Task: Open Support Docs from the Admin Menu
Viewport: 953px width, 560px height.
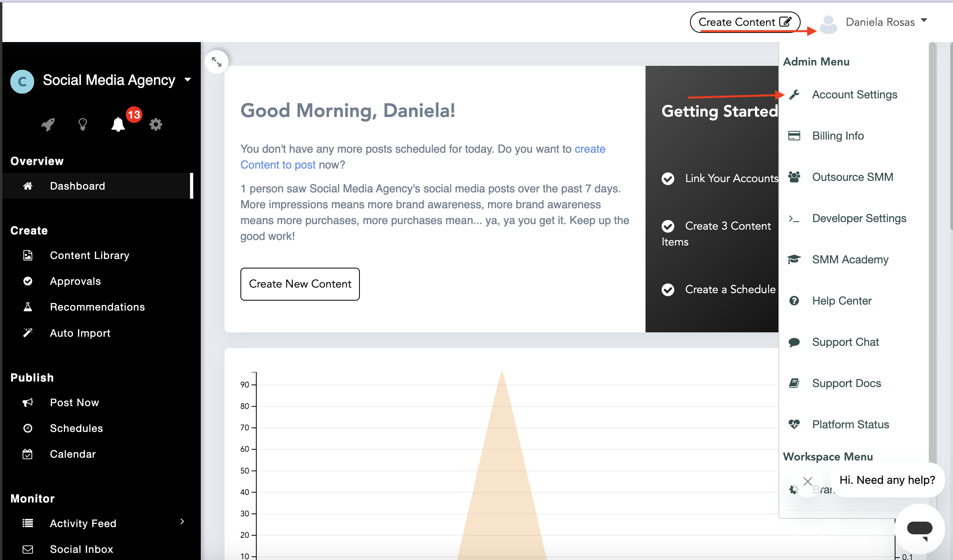Action: [846, 383]
